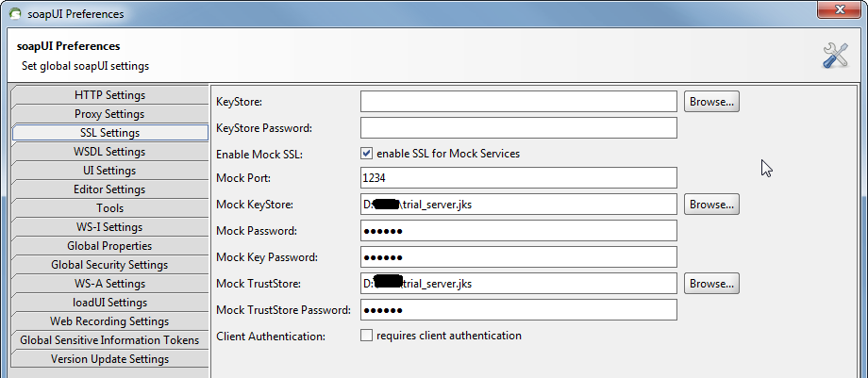Show the Editor Settings tab
Viewport: 868px width, 378px height.
(109, 189)
